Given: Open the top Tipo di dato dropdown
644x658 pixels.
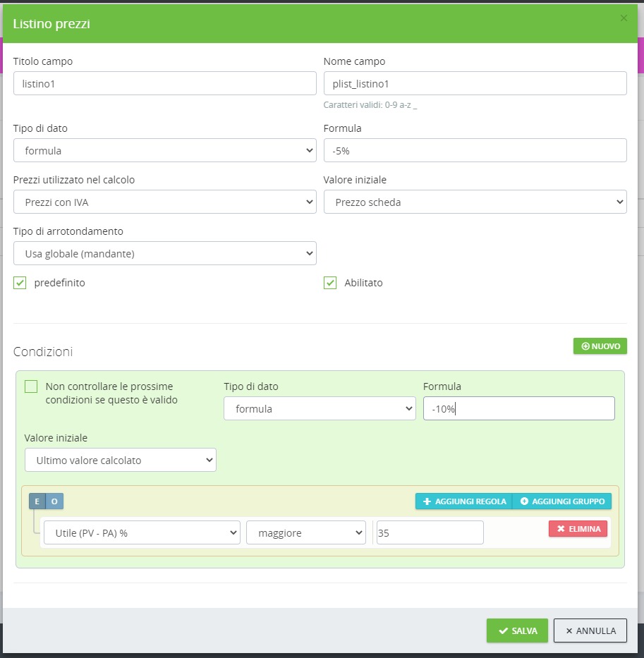Looking at the screenshot, I should pyautogui.click(x=164, y=150).
